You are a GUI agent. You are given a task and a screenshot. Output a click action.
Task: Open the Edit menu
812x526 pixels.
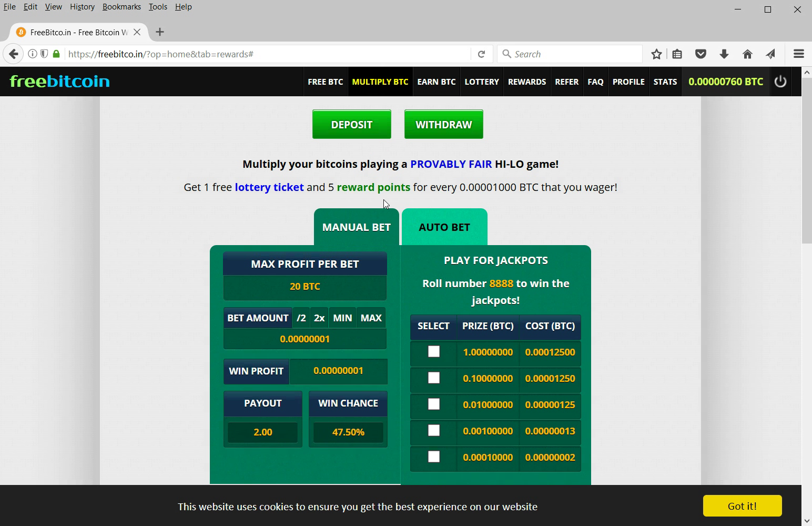[x=31, y=7]
